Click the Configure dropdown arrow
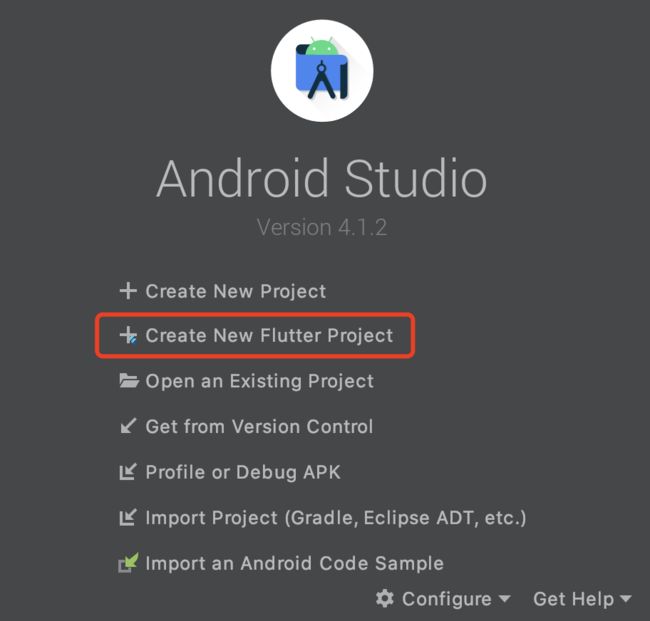This screenshot has height=621, width=650. [504, 599]
